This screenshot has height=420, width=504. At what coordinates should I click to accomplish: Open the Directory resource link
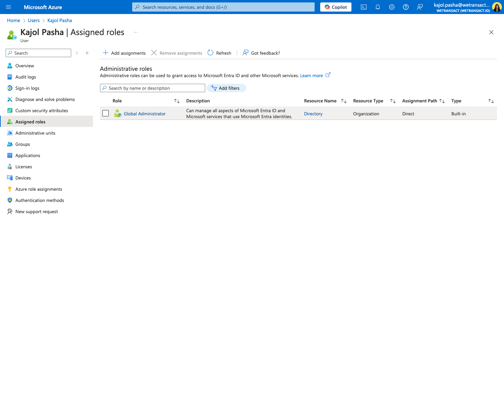point(313,114)
